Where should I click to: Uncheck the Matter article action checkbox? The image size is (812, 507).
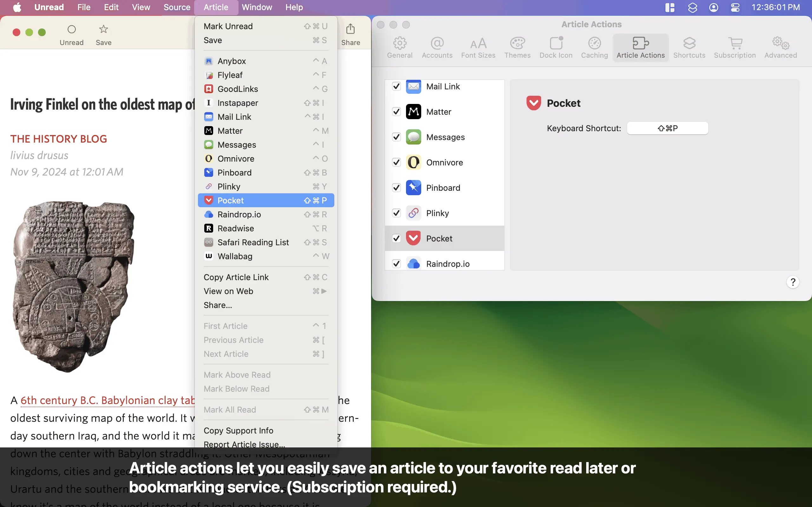pyautogui.click(x=396, y=112)
